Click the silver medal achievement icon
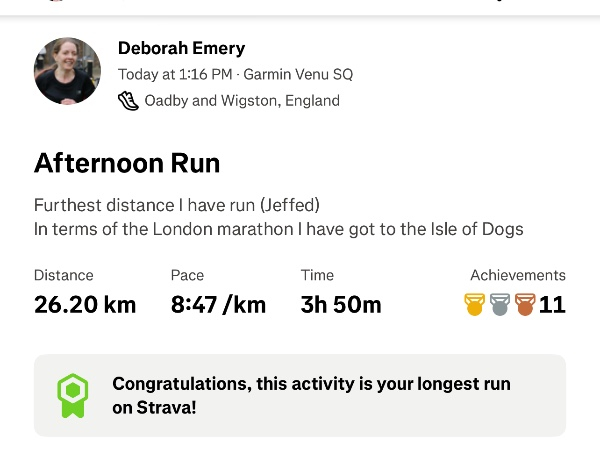 pos(500,304)
